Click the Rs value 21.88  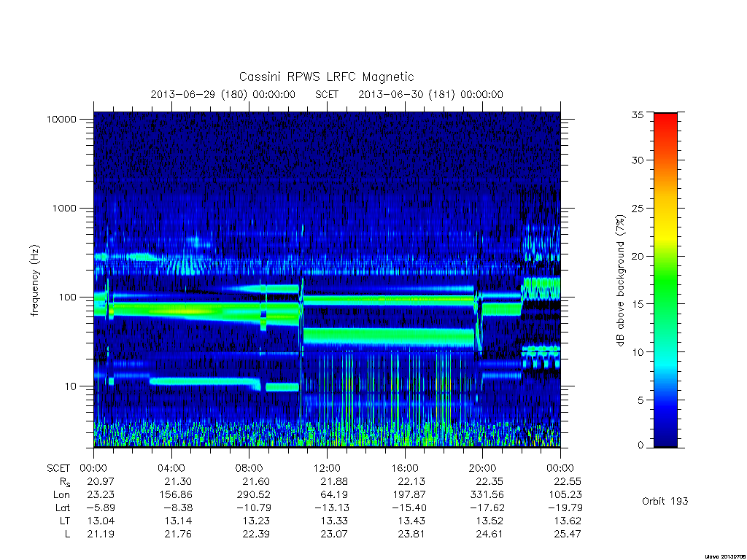click(334, 481)
